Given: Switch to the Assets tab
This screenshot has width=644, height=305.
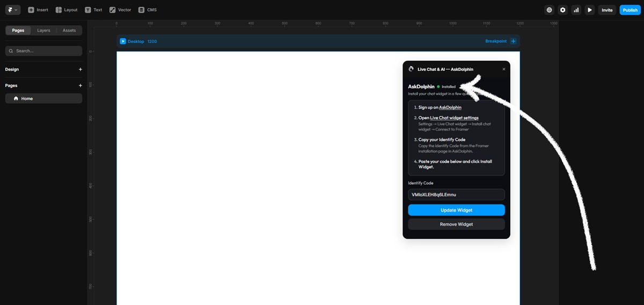Looking at the screenshot, I should pyautogui.click(x=69, y=30).
